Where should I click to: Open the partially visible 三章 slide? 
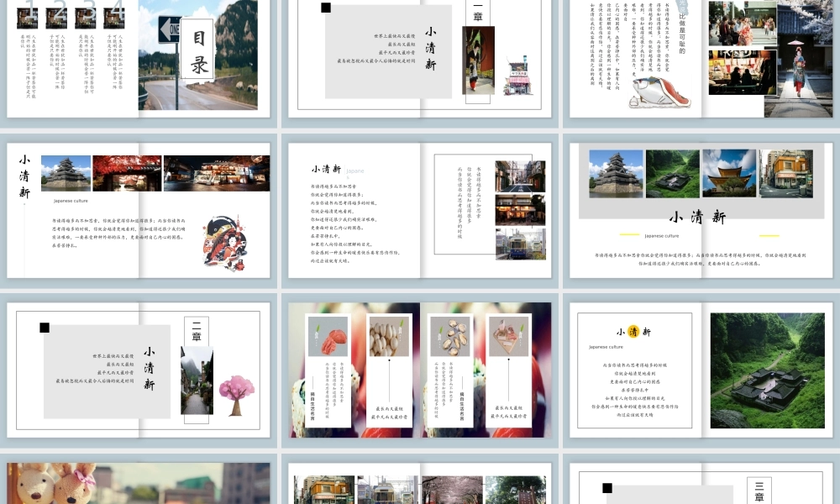[701, 483]
